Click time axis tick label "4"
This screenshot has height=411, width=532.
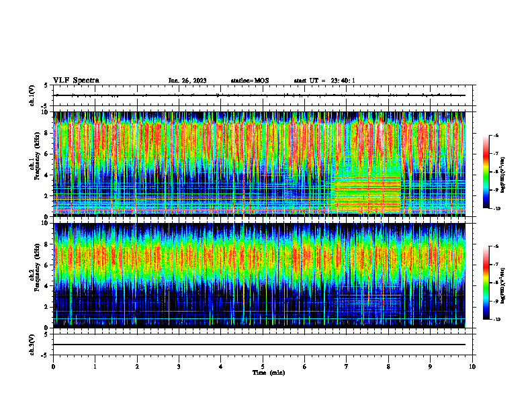pos(221,367)
